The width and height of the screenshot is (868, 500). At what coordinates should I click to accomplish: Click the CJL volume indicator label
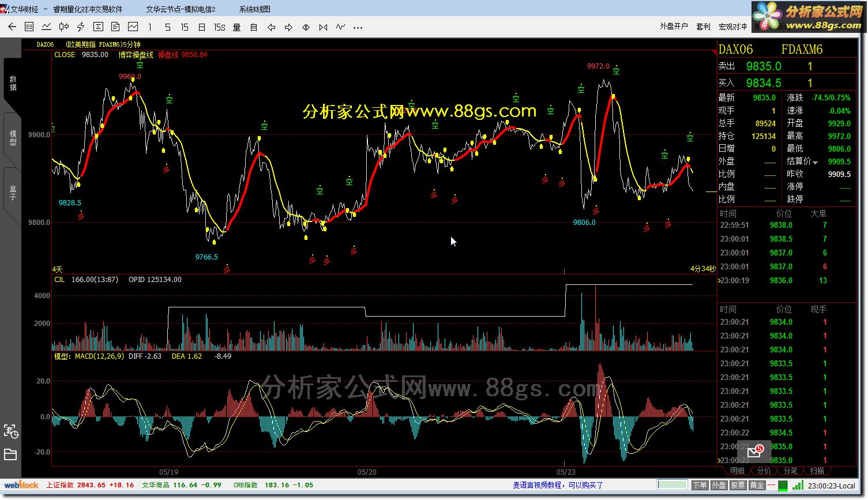pos(59,280)
